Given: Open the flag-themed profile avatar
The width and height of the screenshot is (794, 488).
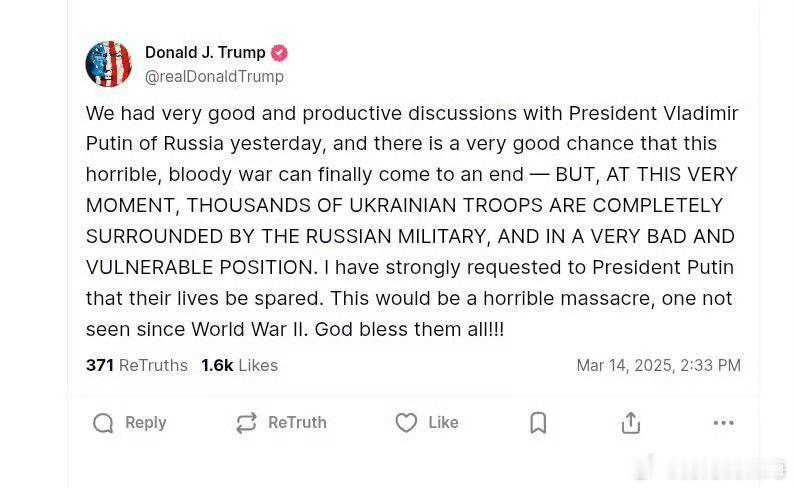Looking at the screenshot, I should tap(108, 64).
